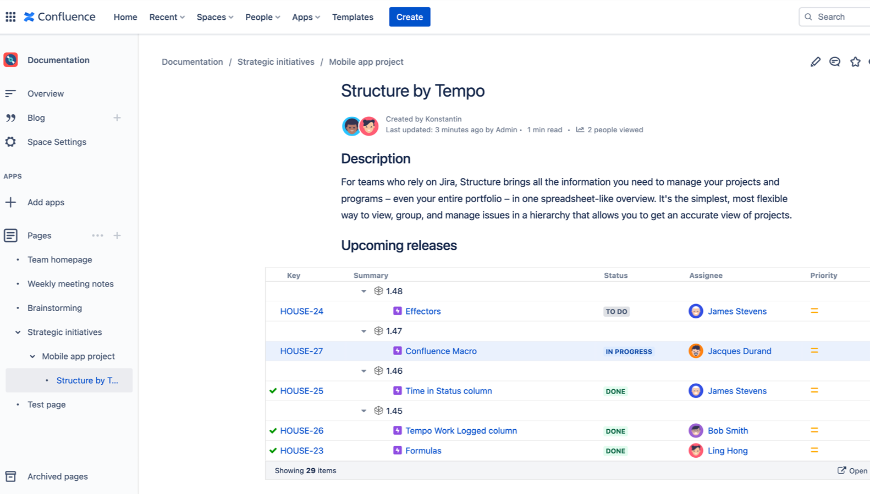Open page comments icon
The image size is (870, 494).
[835, 62]
